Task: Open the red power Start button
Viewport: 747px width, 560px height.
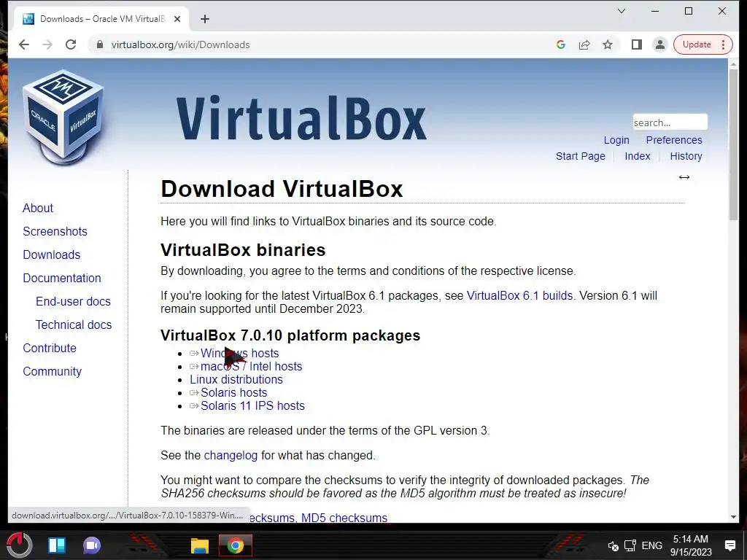Action: point(19,545)
